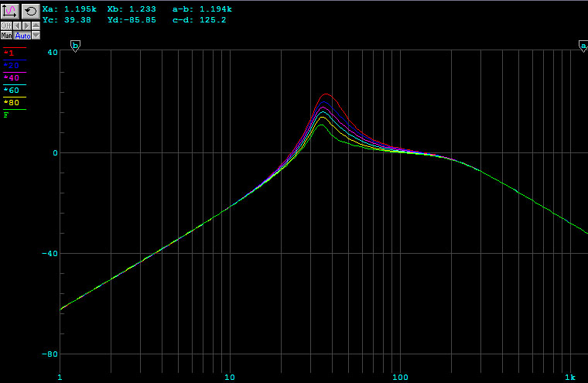Viewport: 588px width, 383px height.
Task: Click the a-b: 1.194k readout
Action: click(x=202, y=9)
